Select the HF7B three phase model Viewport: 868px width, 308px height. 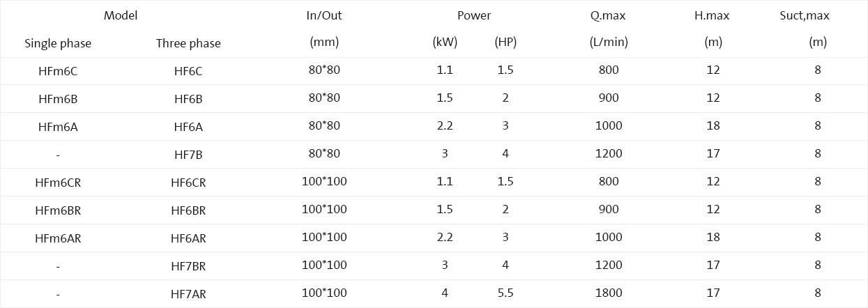click(x=188, y=155)
